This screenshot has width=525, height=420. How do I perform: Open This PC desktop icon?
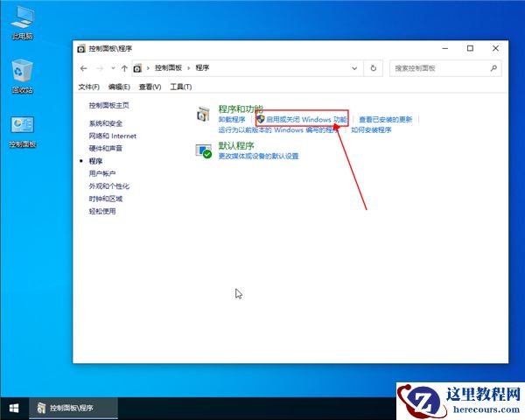coord(22,22)
